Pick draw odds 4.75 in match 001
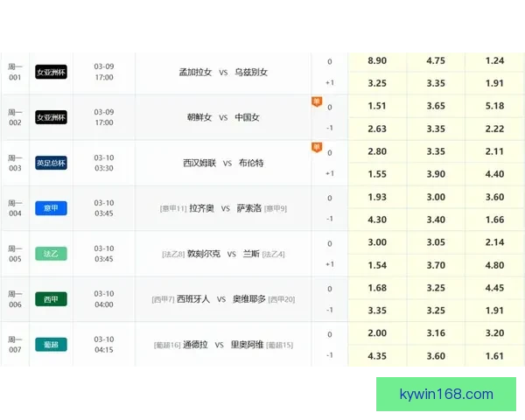 tap(436, 60)
